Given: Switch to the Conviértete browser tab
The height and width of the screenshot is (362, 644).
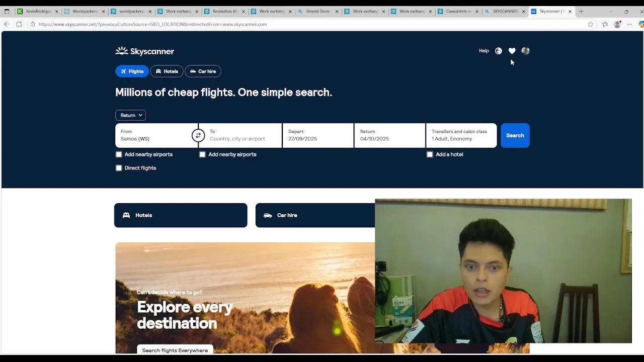Looking at the screenshot, I should [458, 11].
